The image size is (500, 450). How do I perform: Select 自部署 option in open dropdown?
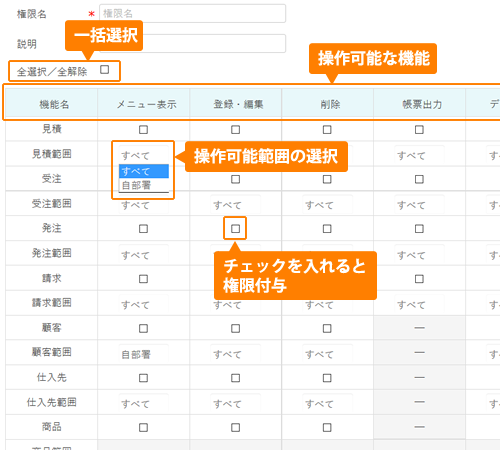point(144,185)
